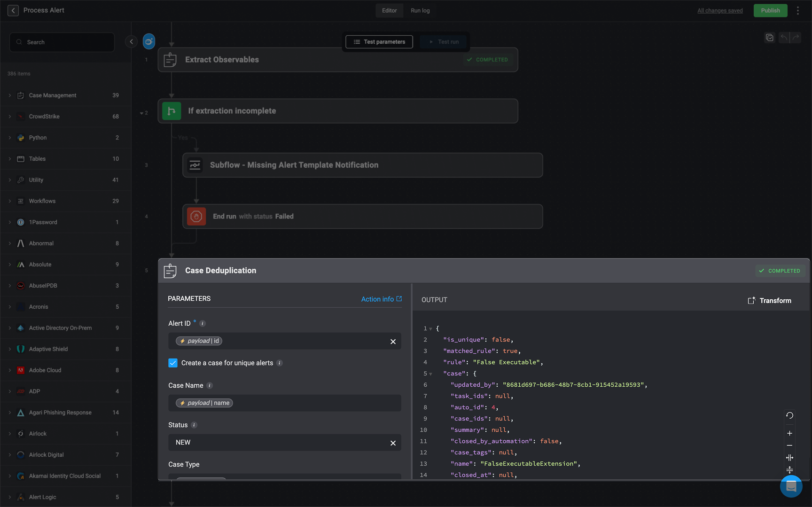Click the Case Name input field
Viewport: 812px width, 507px height.
285,403
